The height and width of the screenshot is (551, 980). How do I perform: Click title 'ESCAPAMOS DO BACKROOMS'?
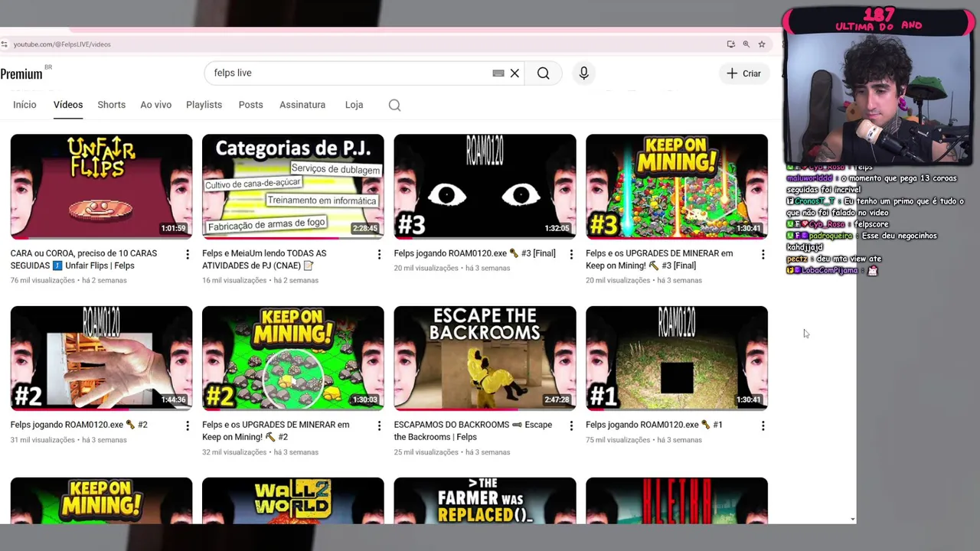[473, 431]
